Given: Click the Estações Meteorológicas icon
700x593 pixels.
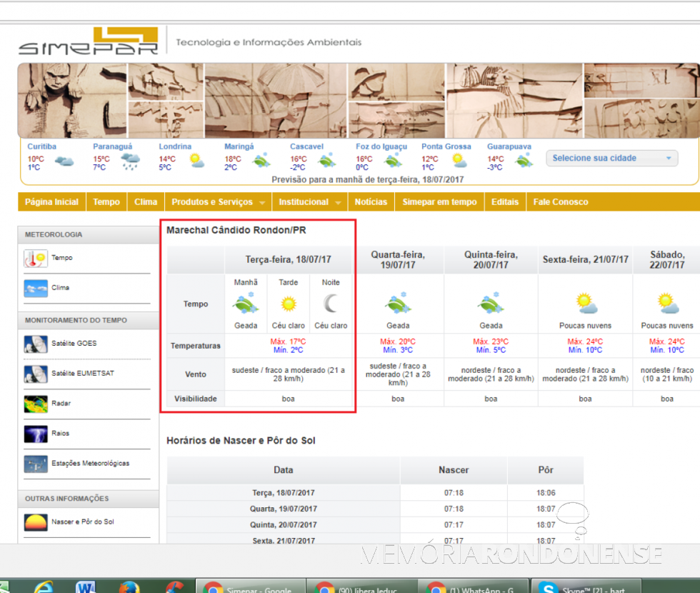Looking at the screenshot, I should [36, 464].
